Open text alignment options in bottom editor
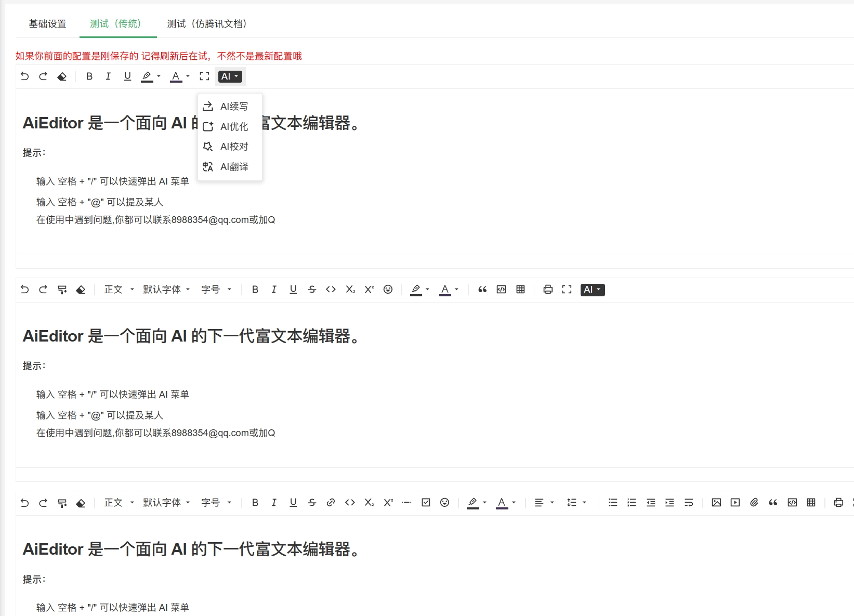Image resolution: width=854 pixels, height=616 pixels. (x=544, y=503)
